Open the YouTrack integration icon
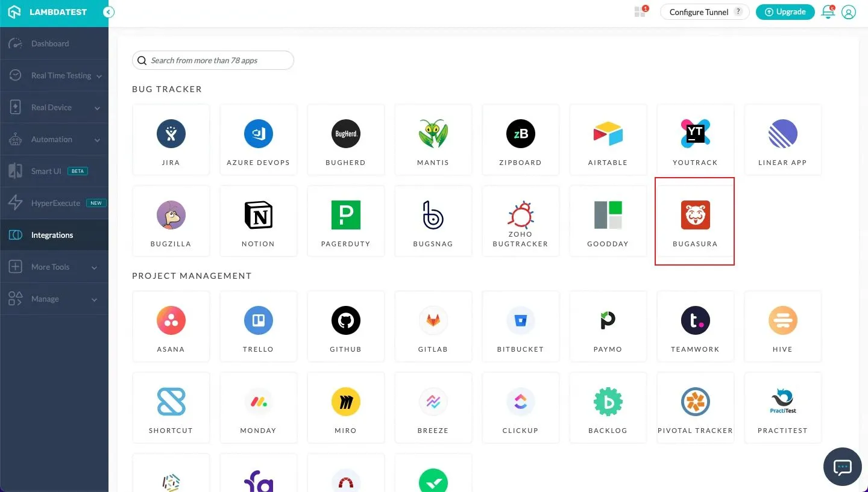Viewport: 868px width, 492px height. coord(695,134)
